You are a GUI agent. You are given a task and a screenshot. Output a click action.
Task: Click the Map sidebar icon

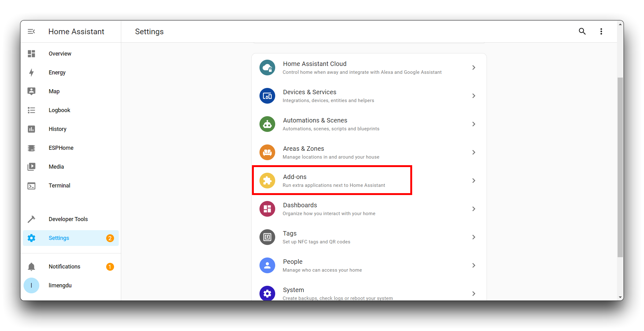[x=31, y=91]
